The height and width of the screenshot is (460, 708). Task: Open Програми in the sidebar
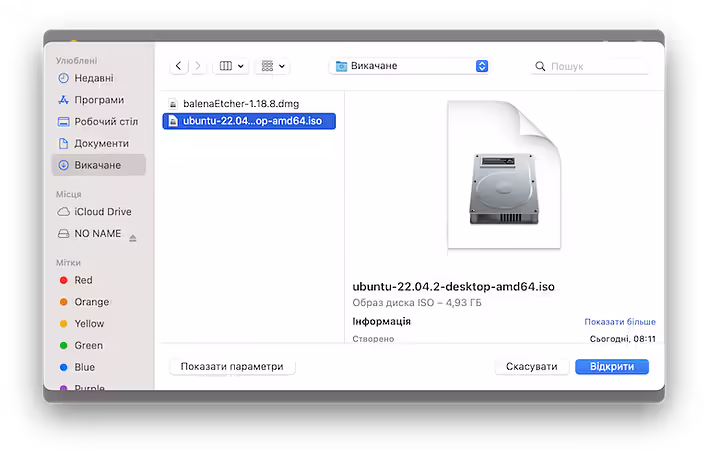98,100
